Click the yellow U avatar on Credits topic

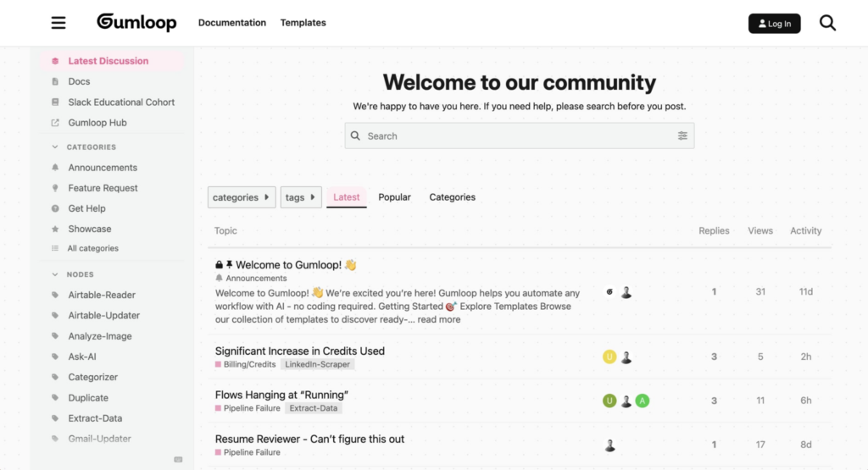pos(609,357)
